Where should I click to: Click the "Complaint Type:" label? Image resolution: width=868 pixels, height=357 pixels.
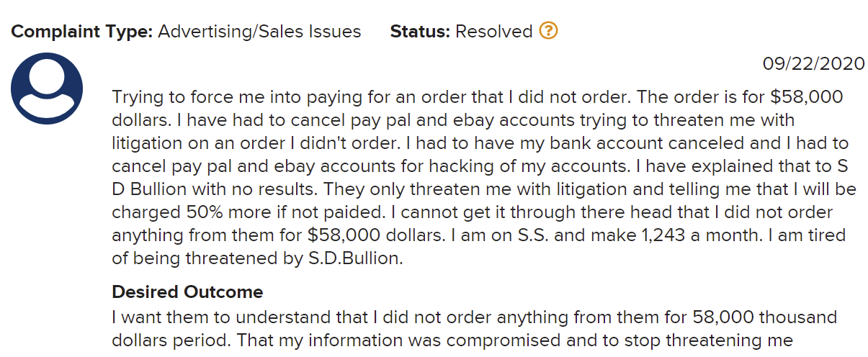point(81,32)
